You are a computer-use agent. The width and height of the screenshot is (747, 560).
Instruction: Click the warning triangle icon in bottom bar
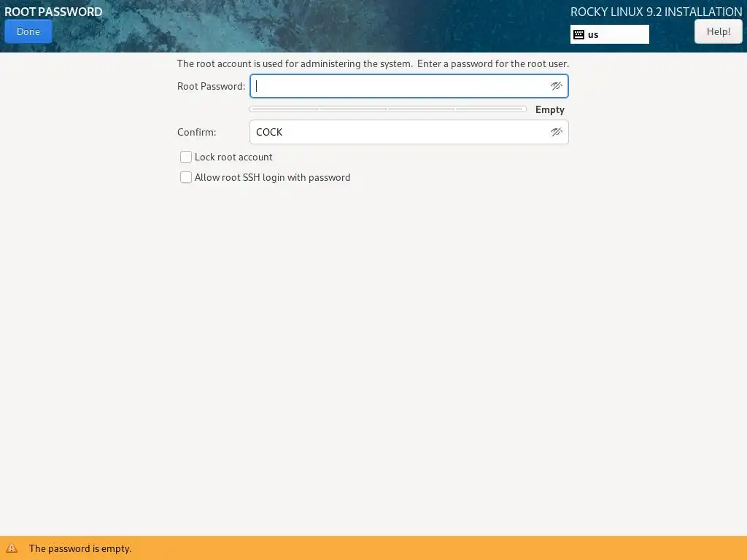(12, 548)
